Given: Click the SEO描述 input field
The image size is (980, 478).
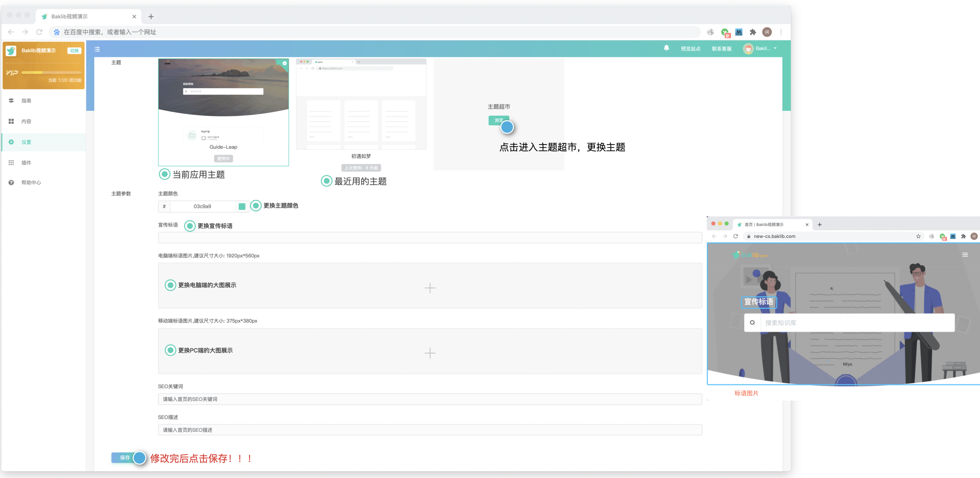Looking at the screenshot, I should [x=430, y=430].
